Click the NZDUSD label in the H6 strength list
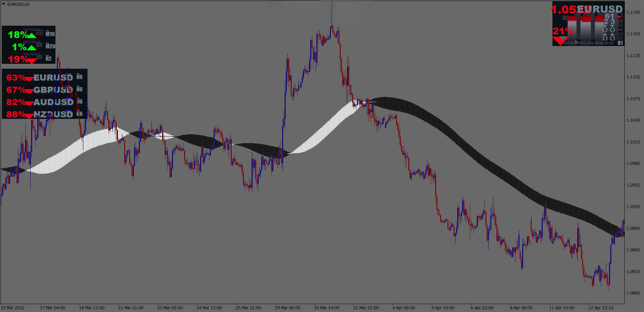Image resolution: width=644 pixels, height=312 pixels. 53,114
